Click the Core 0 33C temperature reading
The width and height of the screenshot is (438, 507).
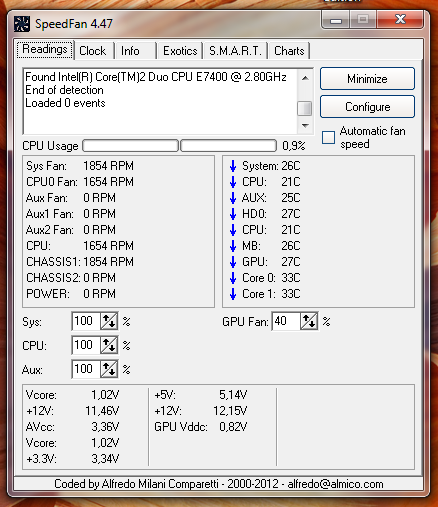coord(271,278)
